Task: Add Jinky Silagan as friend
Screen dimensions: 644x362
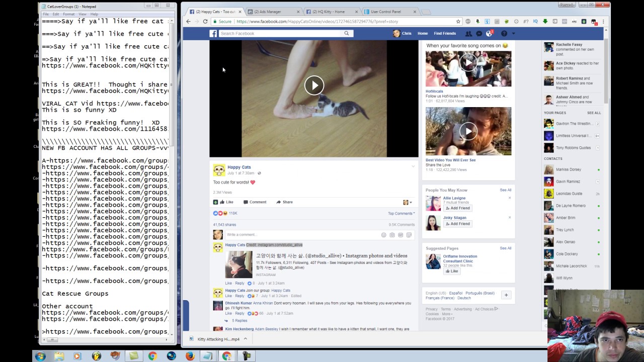Action: coord(457,224)
